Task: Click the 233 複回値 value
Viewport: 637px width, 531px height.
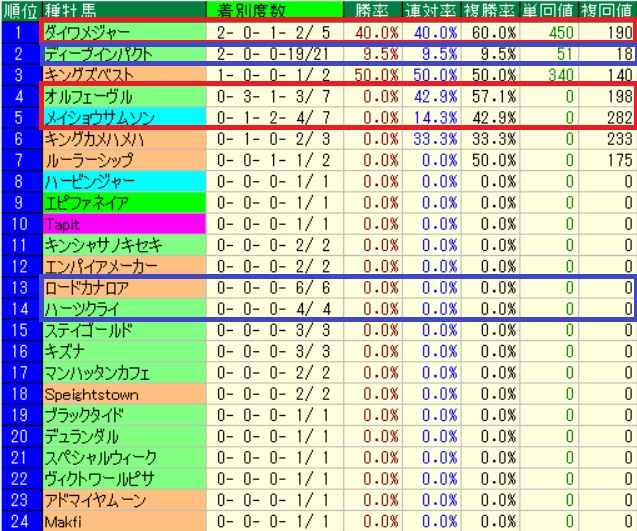Action: (x=620, y=139)
